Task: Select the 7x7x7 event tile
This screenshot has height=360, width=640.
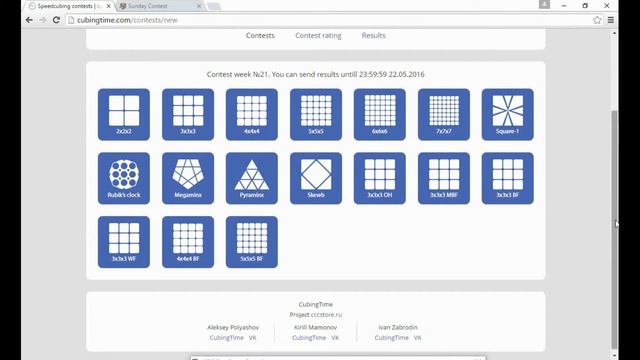Action: (x=444, y=115)
